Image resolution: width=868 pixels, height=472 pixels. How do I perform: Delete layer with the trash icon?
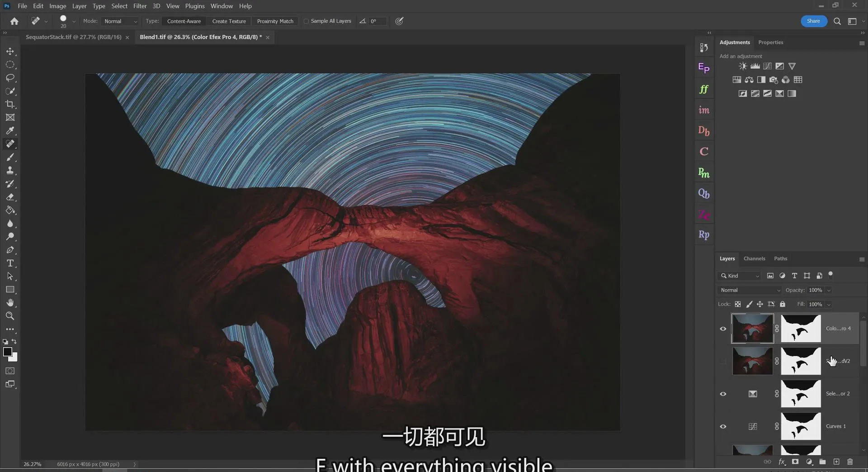[x=850, y=462]
